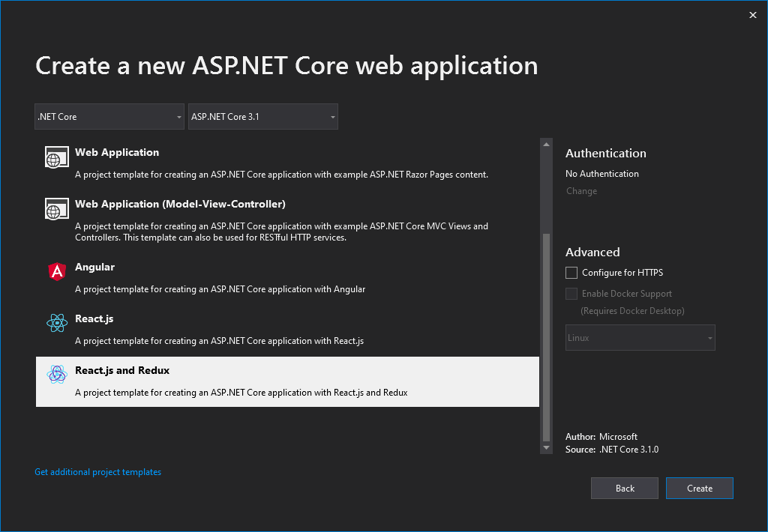Click the Create button
768x532 pixels.
coord(700,489)
